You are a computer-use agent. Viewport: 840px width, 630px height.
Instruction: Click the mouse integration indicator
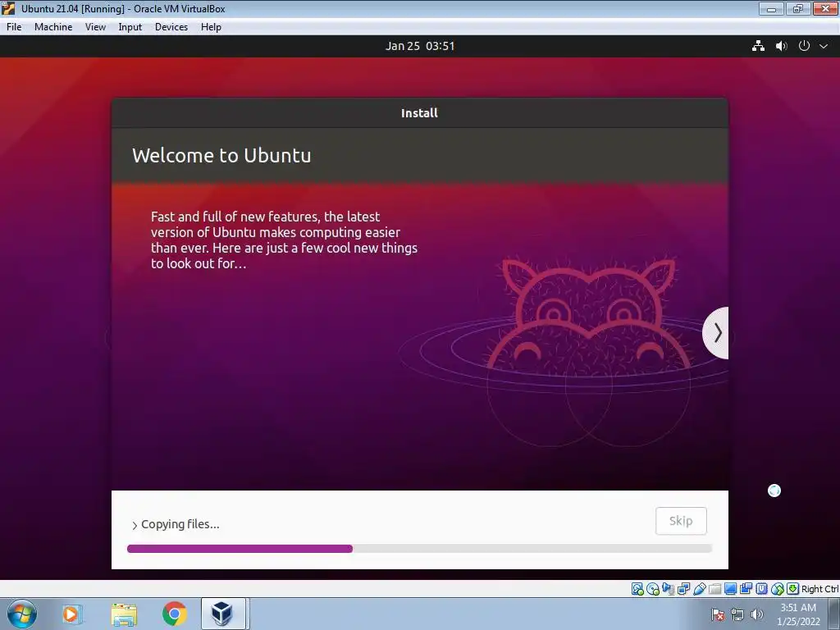(x=778, y=589)
